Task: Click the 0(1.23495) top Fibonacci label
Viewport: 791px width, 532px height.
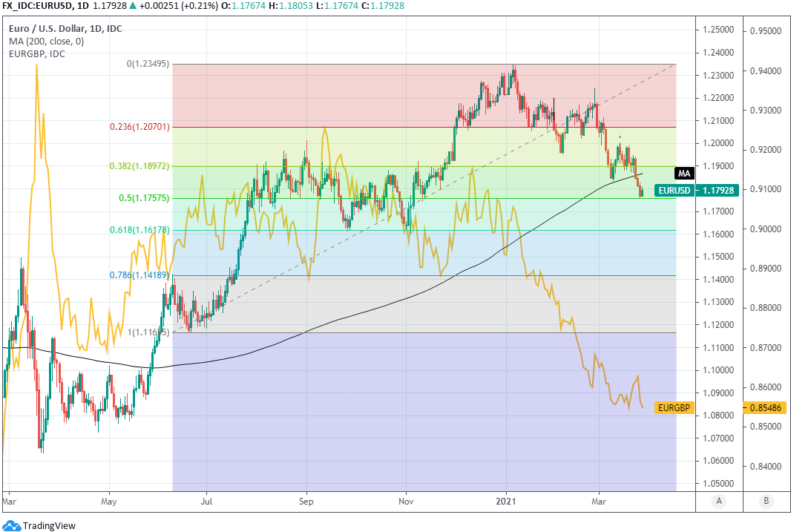Action: coord(148,65)
